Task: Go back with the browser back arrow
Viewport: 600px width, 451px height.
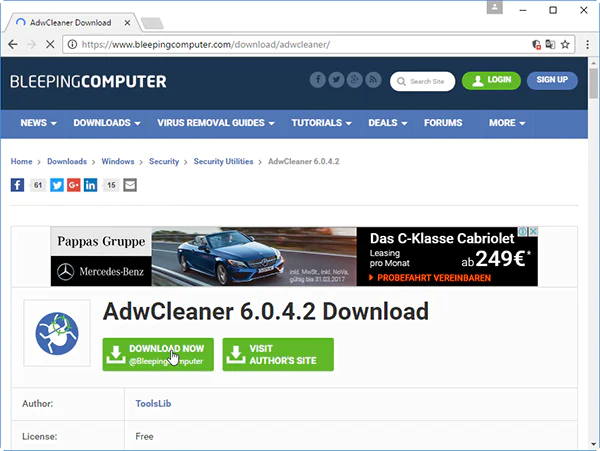Action: coord(13,44)
